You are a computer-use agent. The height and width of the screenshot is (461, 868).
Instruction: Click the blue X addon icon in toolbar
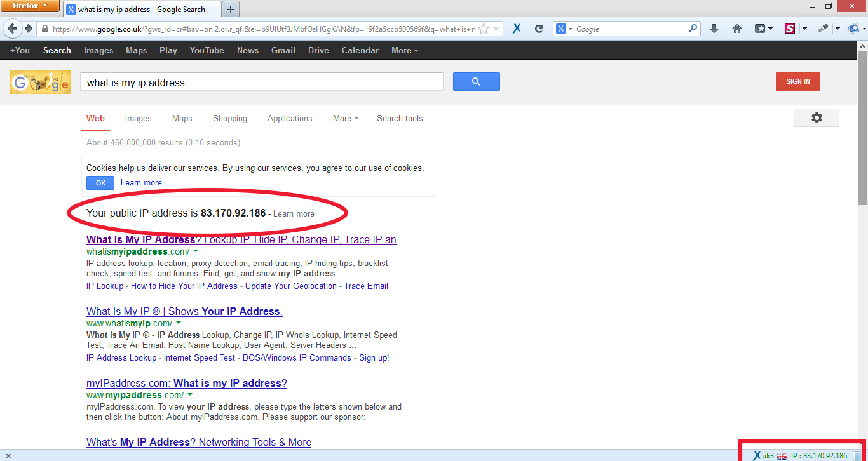[517, 29]
